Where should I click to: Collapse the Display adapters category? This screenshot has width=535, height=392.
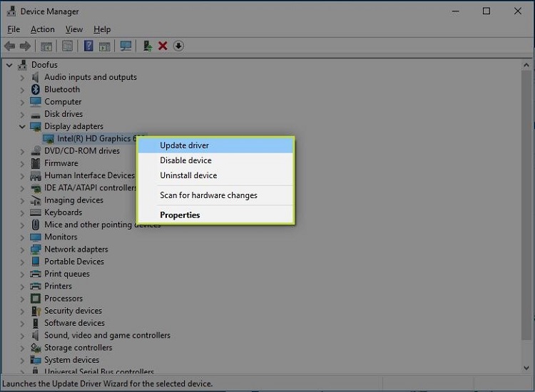point(22,126)
